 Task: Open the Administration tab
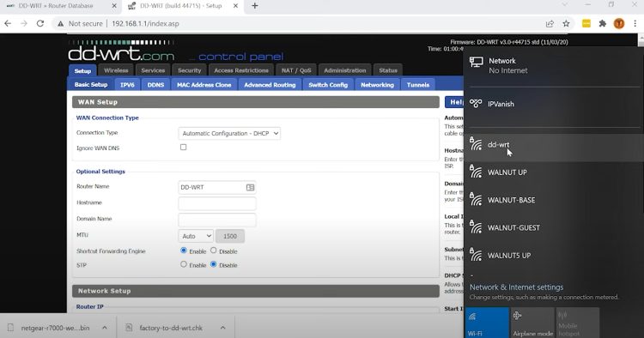(344, 70)
